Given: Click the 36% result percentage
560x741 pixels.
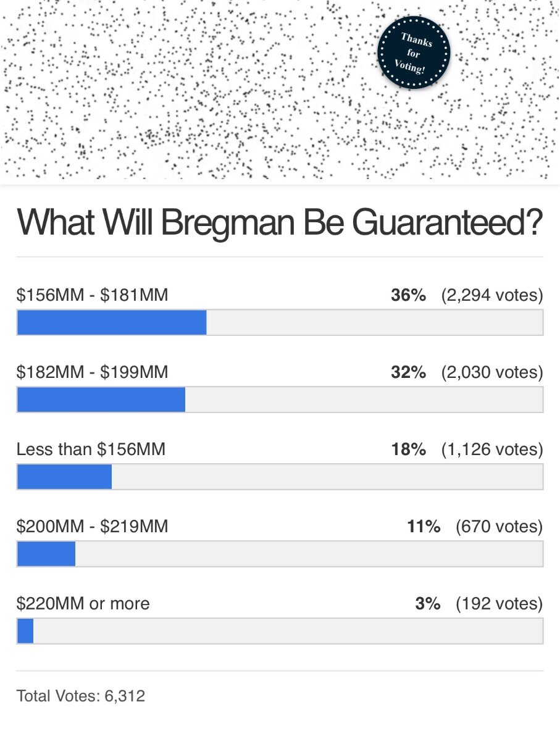Looking at the screenshot, I should pos(408,295).
